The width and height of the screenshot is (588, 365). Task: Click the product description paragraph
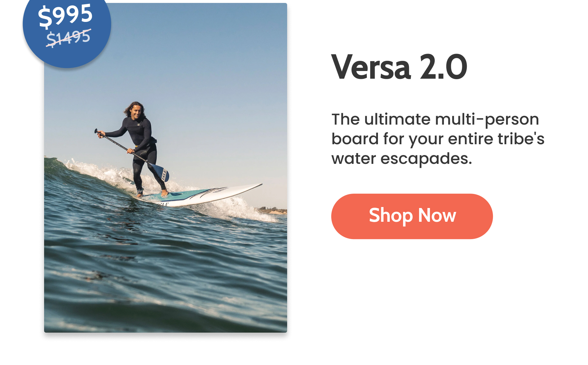(x=438, y=139)
